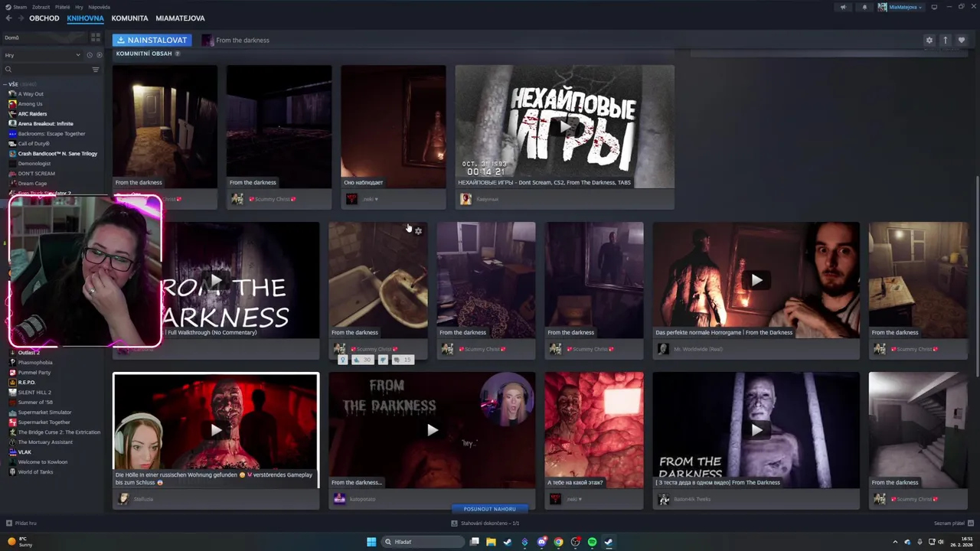Image resolution: width=980 pixels, height=551 pixels.
Task: Open the Seznam přátel friends list
Action: click(x=952, y=523)
